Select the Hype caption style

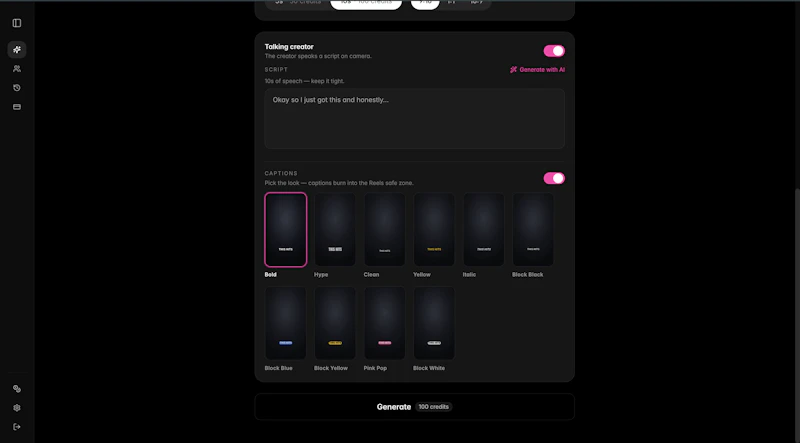[335, 230]
